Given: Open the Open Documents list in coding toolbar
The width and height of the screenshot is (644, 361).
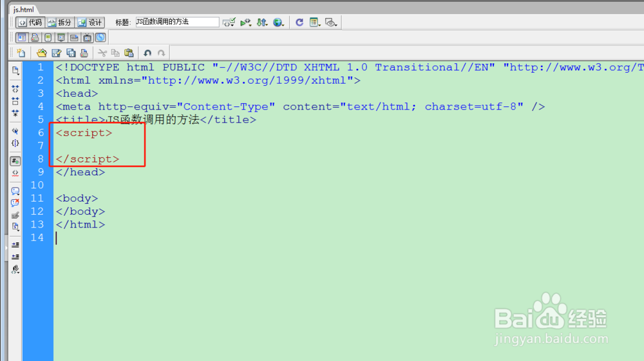Looking at the screenshot, I should (15, 71).
